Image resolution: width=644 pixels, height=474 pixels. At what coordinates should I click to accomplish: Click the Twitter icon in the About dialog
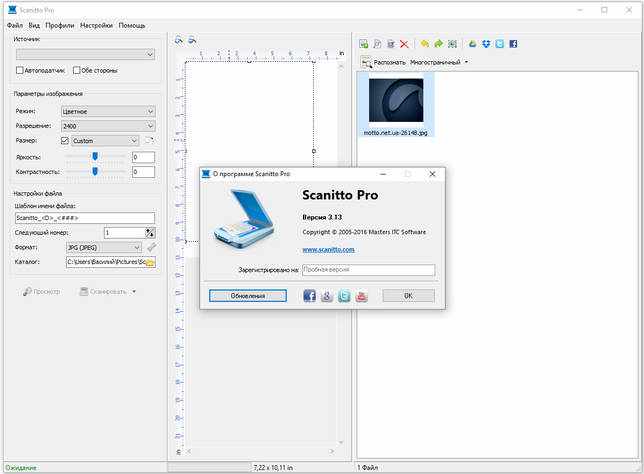click(x=344, y=296)
